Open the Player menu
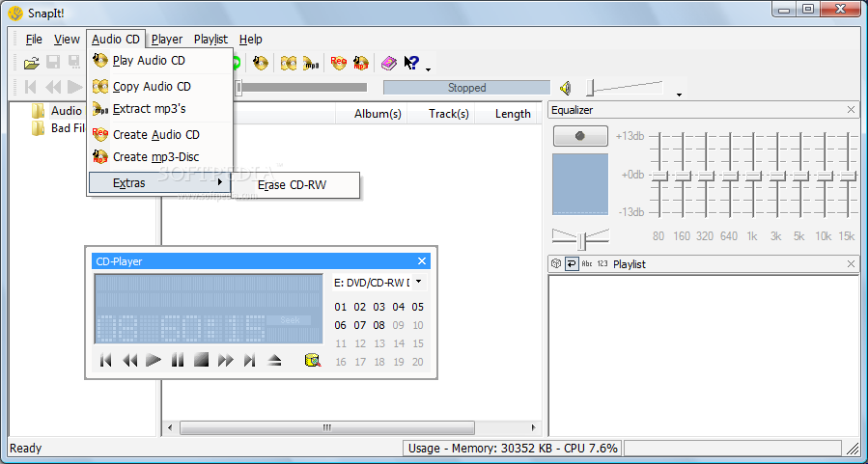868x464 pixels. (167, 40)
